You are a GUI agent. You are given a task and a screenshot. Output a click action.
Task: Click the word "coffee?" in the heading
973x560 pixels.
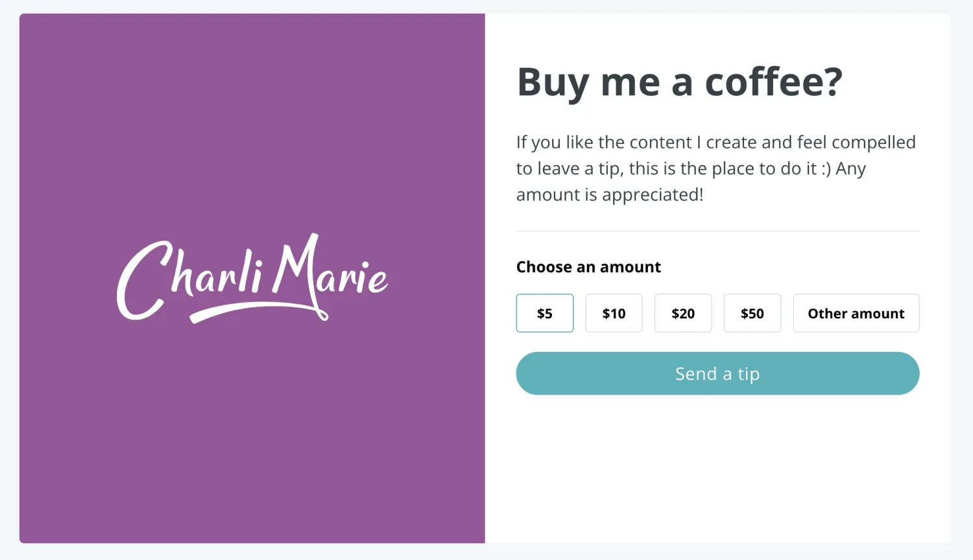pos(773,82)
